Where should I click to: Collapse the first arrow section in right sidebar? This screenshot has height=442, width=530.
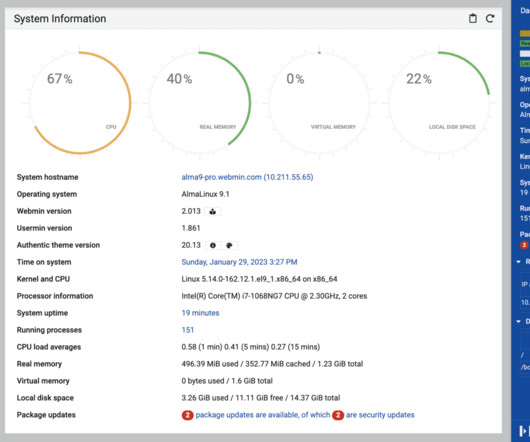(x=519, y=262)
